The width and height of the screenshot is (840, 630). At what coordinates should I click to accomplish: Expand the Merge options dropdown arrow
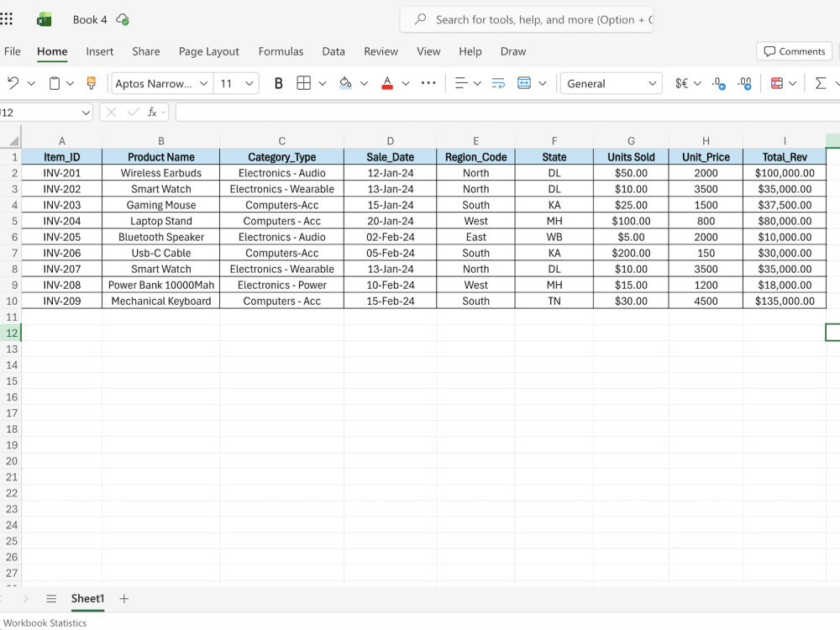[542, 83]
